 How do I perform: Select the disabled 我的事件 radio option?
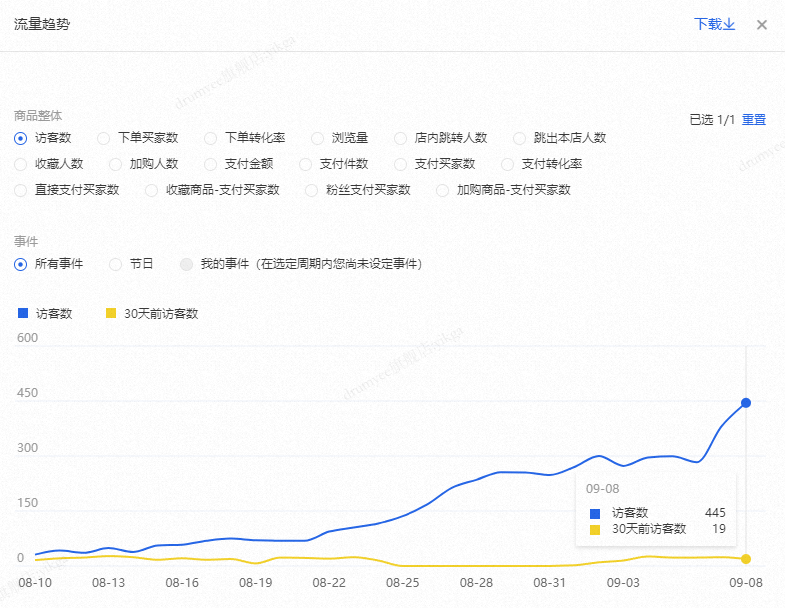tap(186, 264)
